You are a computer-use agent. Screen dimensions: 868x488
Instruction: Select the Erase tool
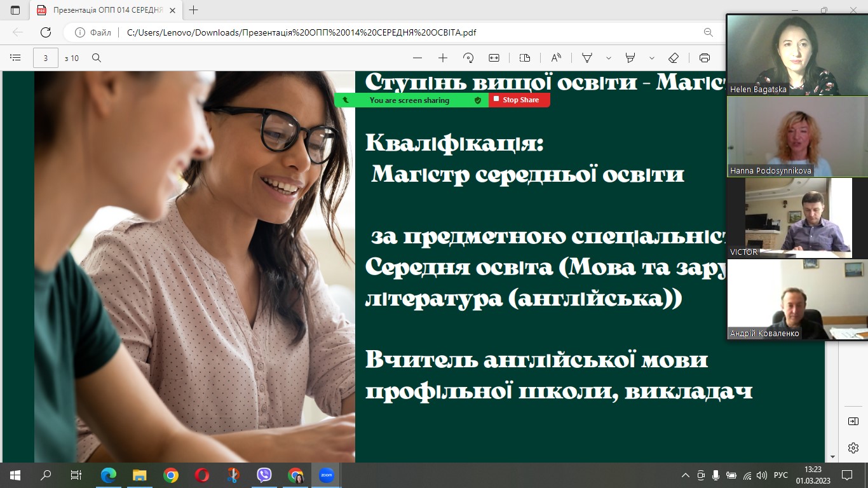click(x=674, y=58)
